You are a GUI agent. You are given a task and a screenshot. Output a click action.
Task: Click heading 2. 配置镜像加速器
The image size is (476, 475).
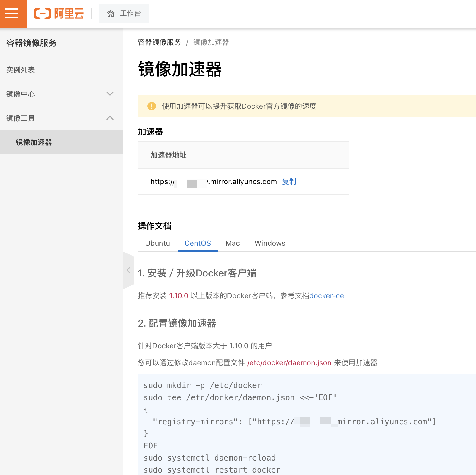(x=177, y=323)
